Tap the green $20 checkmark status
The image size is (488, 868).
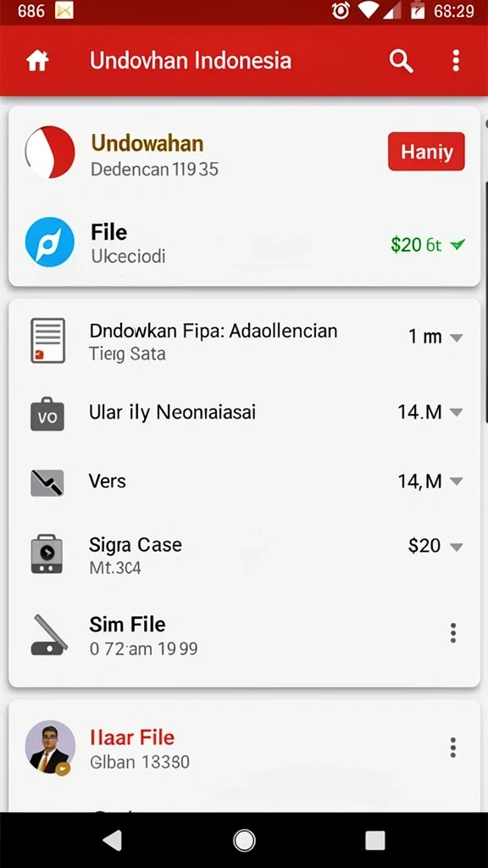pos(428,244)
